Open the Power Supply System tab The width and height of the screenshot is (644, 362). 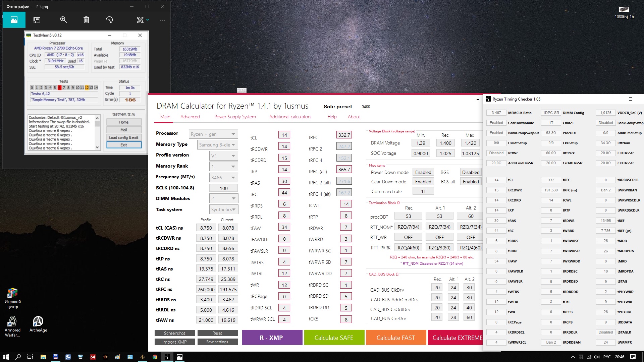point(235,117)
